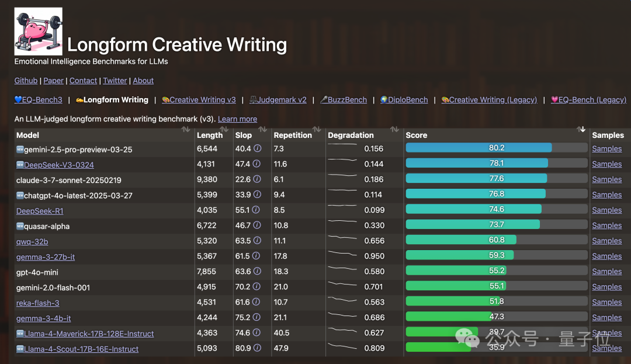Click Slop info icon for qwq-32b

tap(257, 240)
